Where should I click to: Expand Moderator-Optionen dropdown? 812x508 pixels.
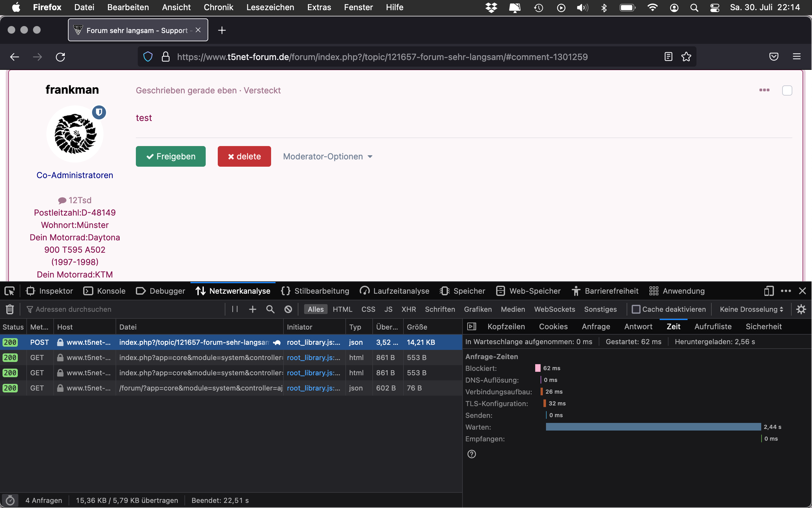[327, 157]
